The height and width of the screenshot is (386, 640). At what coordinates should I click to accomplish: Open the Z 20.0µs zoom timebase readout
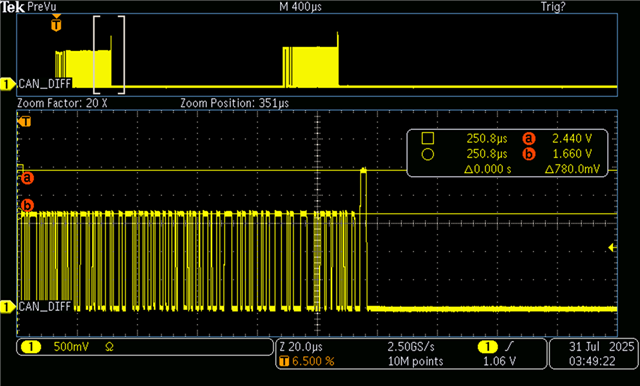click(301, 347)
